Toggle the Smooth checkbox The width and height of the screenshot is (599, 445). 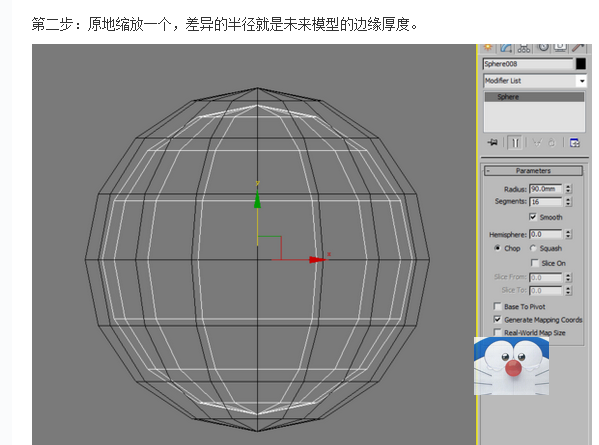click(x=533, y=217)
